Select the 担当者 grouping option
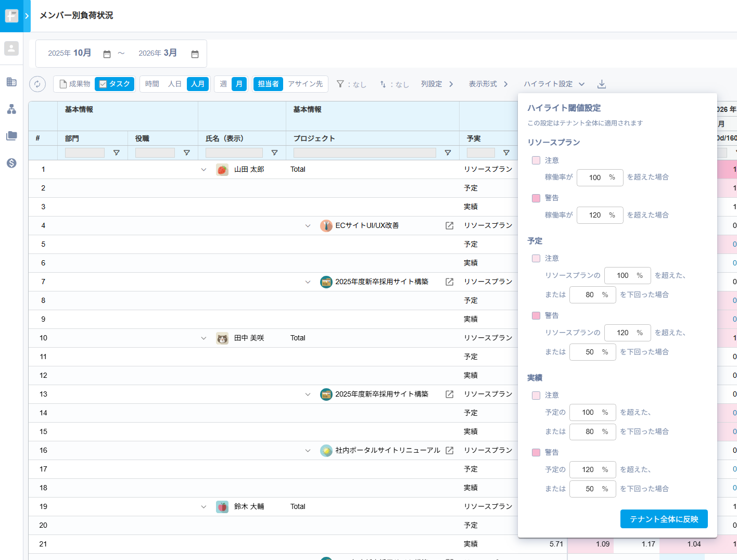This screenshot has height=560, width=737. [x=268, y=84]
